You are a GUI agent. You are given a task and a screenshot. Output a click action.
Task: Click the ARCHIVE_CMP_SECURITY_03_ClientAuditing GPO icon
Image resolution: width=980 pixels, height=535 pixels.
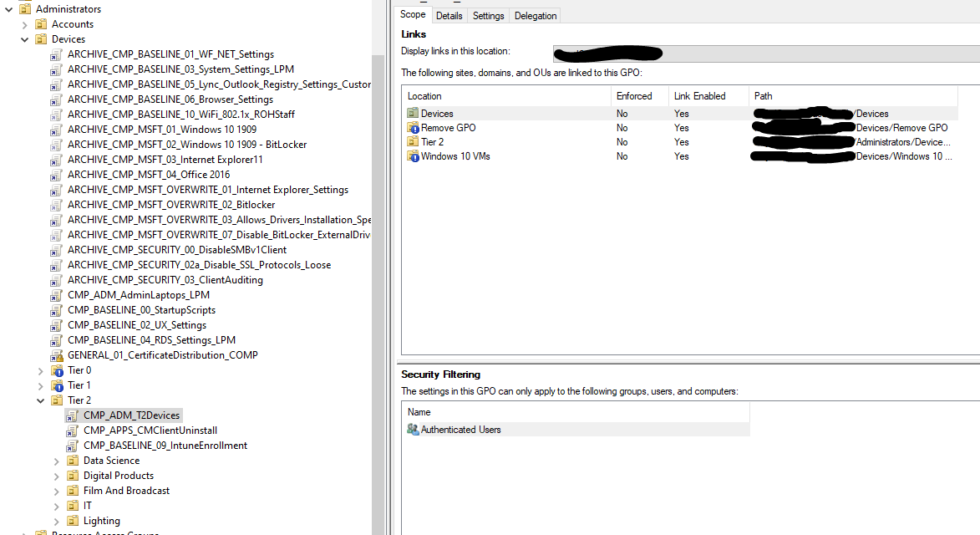pos(57,281)
